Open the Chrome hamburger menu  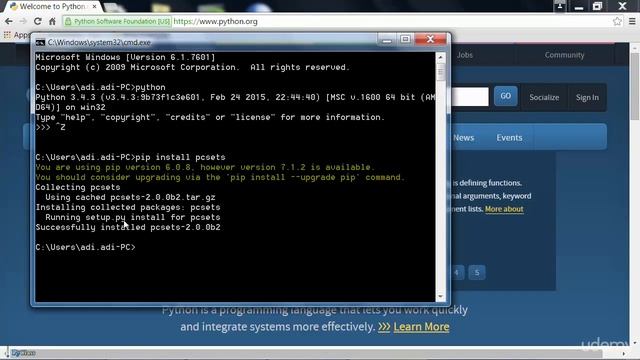coord(632,21)
